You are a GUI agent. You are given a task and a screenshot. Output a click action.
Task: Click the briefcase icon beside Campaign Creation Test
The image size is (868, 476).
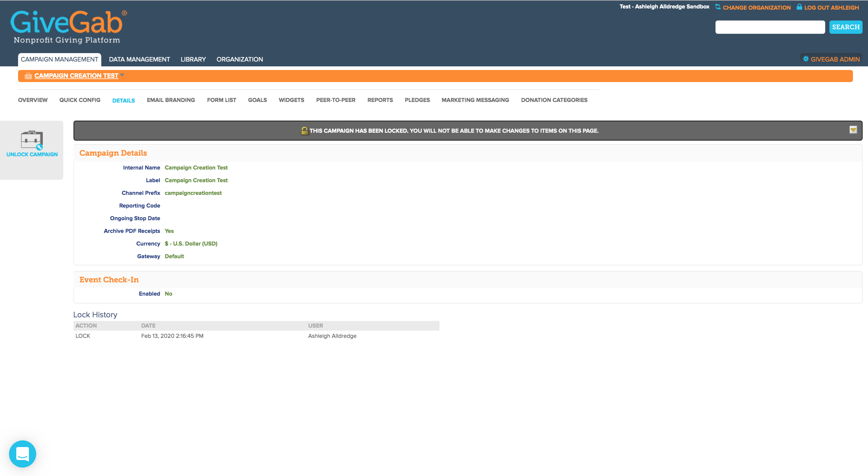pos(28,76)
